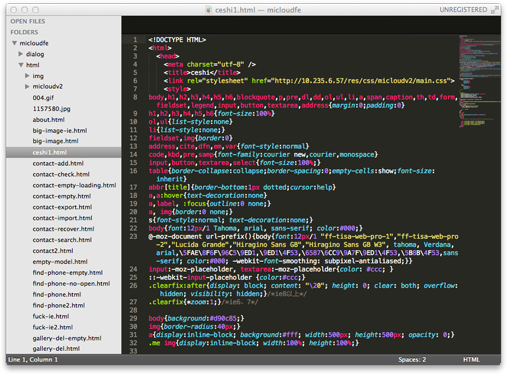Viewport: 507px width, 374px height.
Task: Open empty-model.html file
Action: point(60,262)
